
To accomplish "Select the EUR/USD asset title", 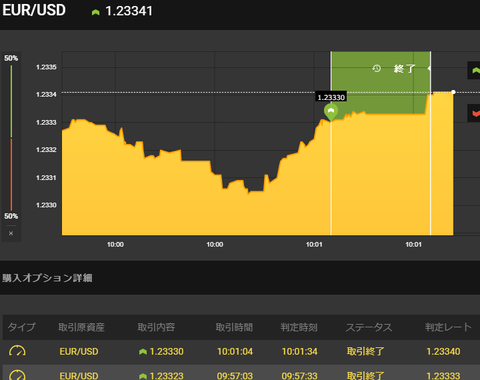I will [x=34, y=10].
